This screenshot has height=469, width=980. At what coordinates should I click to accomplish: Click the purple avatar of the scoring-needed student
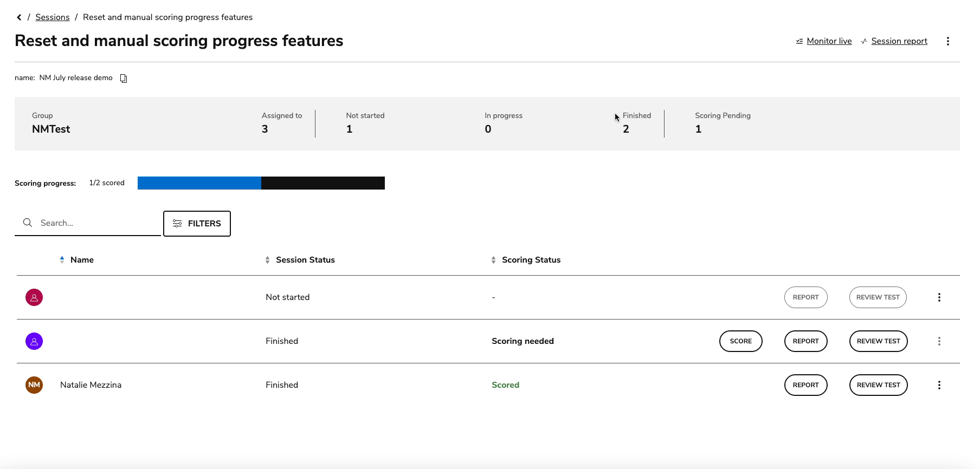point(34,341)
